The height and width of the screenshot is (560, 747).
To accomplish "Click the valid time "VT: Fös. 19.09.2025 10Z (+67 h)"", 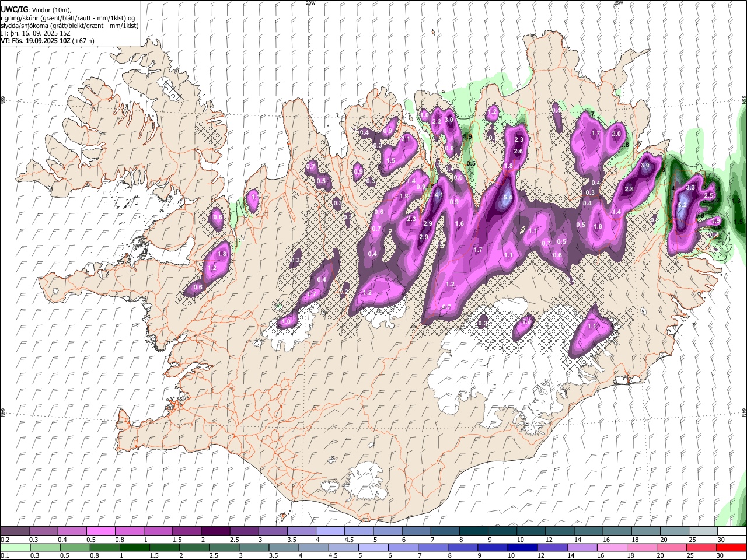I will [x=47, y=41].
